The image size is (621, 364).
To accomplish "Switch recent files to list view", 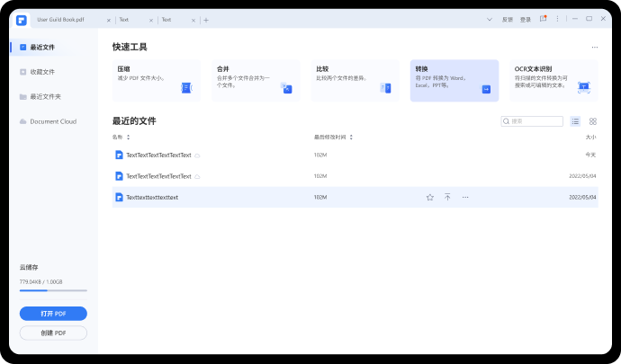I will [x=575, y=121].
